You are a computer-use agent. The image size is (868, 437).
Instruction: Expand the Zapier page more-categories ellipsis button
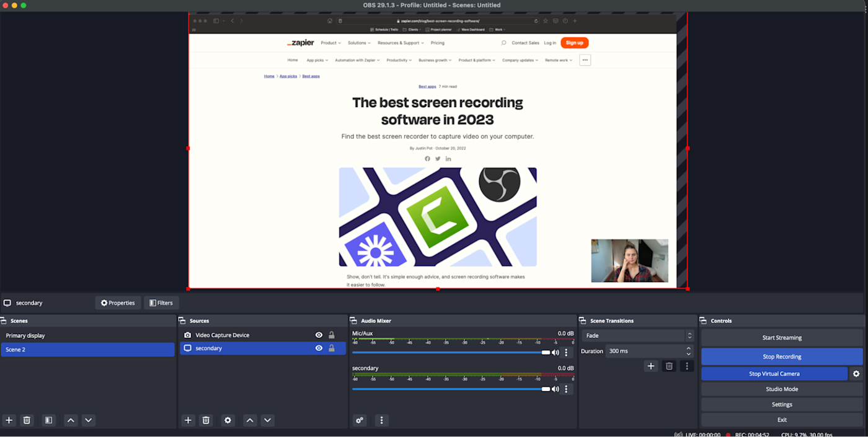pos(585,60)
